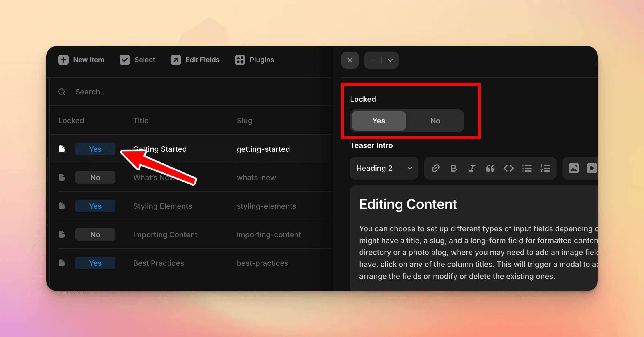Enable Locked for Importing Content row
The image size is (644, 337).
[x=95, y=234]
